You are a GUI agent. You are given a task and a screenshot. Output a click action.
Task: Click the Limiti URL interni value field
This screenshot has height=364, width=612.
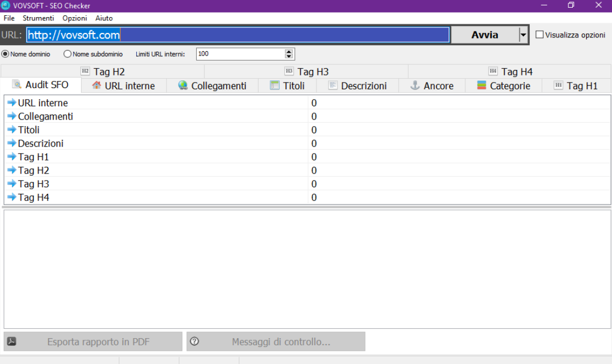[x=240, y=54]
